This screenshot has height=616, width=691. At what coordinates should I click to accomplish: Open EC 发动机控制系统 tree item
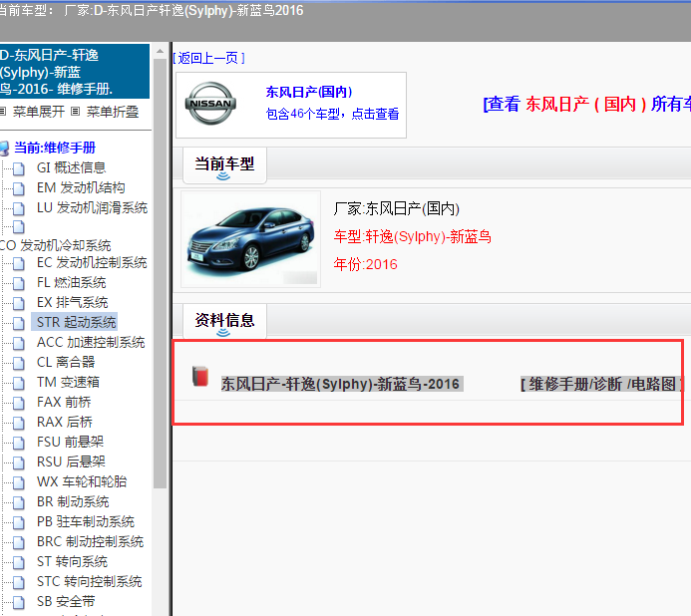pos(92,262)
